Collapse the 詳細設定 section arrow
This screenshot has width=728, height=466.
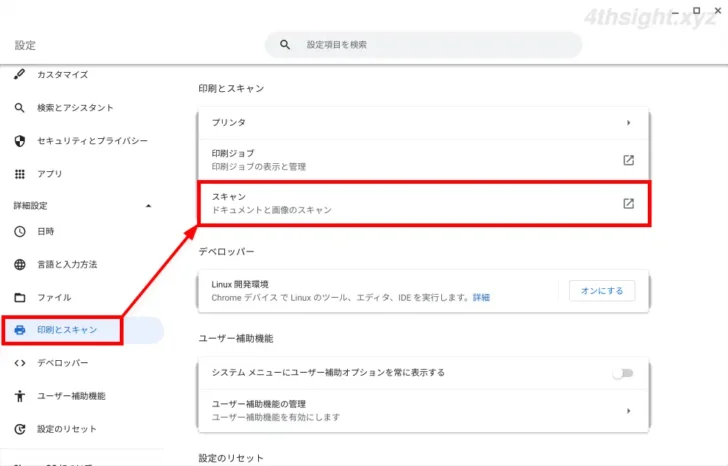point(149,206)
